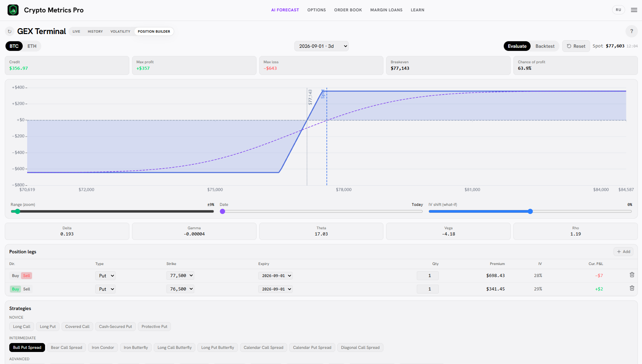
Task: Open Options in the top navigation
Action: coord(317,10)
